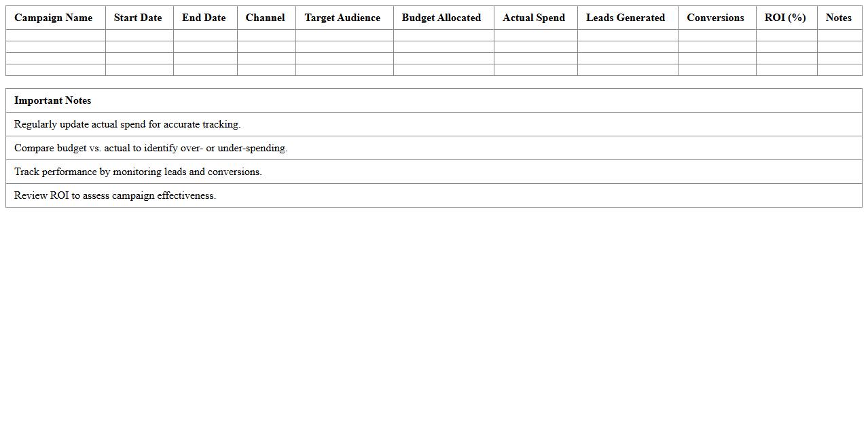
Task: Select the Channel column header
Action: click(266, 18)
